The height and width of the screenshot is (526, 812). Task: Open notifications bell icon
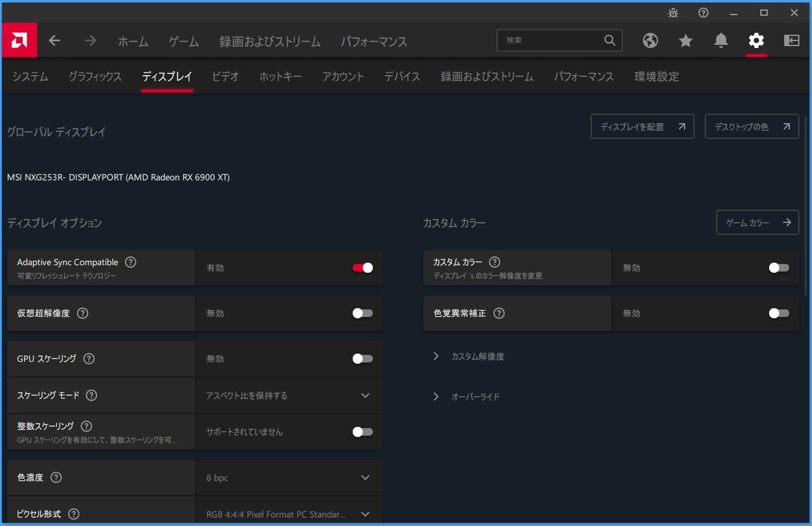point(721,40)
